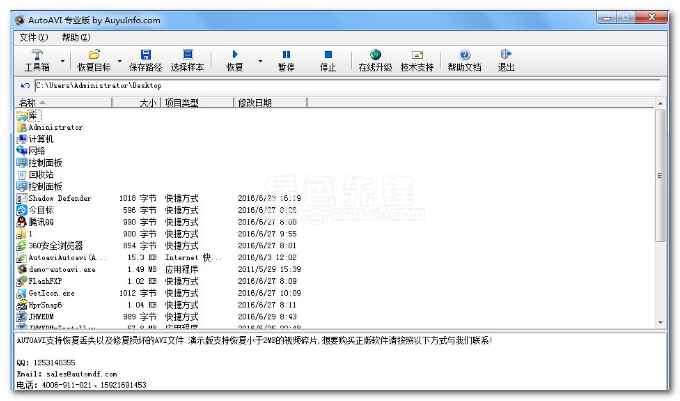Image resolution: width=680 pixels, height=401 pixels.
Task: Sort by 修改日期 column header
Action: pyautogui.click(x=270, y=103)
